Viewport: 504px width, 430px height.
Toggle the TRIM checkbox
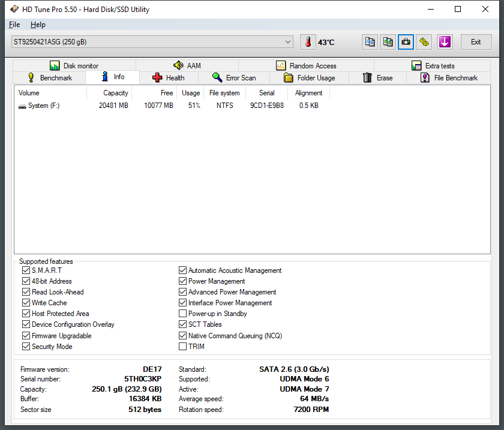[x=182, y=347]
